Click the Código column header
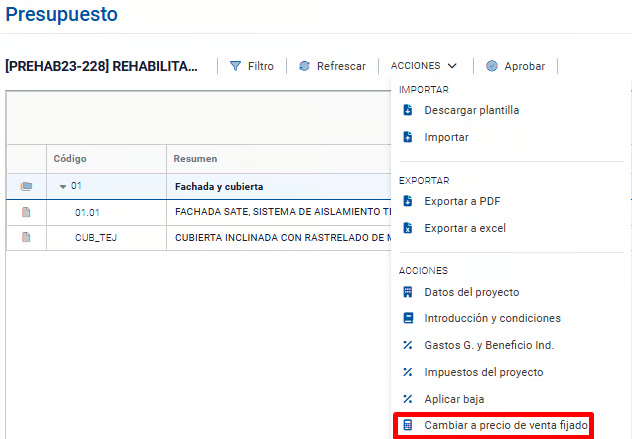The height and width of the screenshot is (439, 632). pyautogui.click(x=70, y=159)
